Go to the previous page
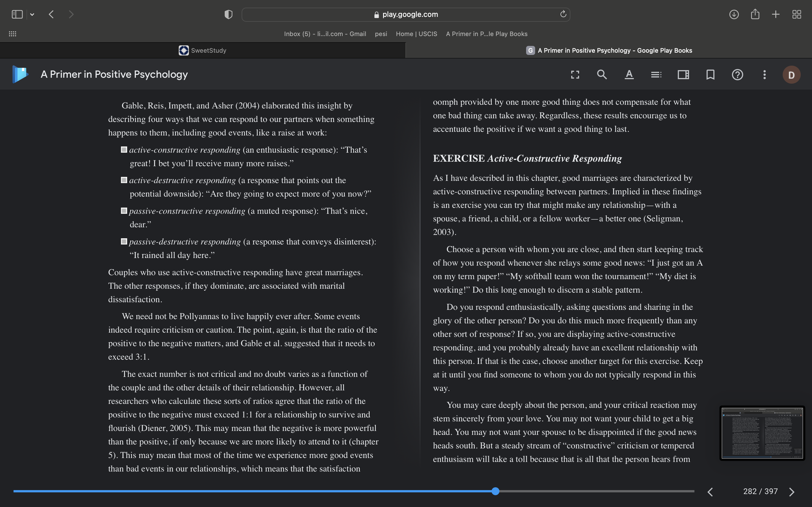Screen dimensions: 812x507 (x=710, y=492)
